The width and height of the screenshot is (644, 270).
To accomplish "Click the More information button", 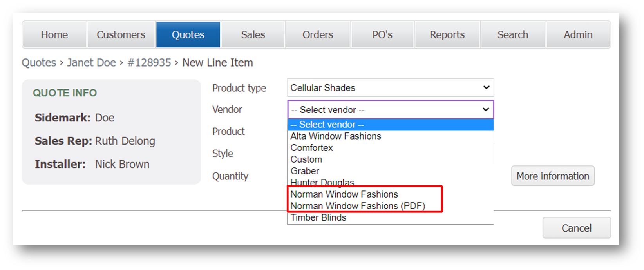I will coord(552,176).
